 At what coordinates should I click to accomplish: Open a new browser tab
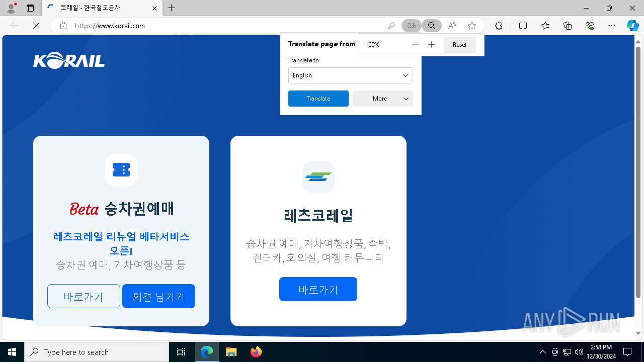click(172, 8)
